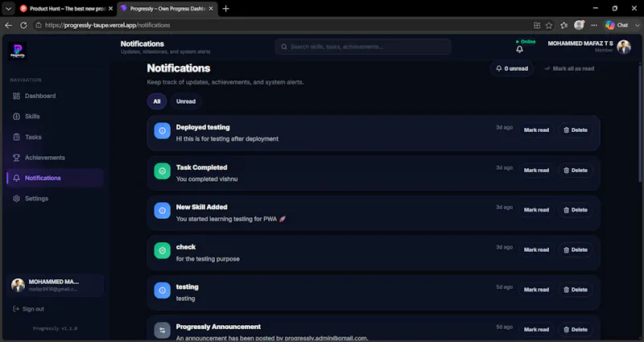Mark the check notification as read

point(536,249)
